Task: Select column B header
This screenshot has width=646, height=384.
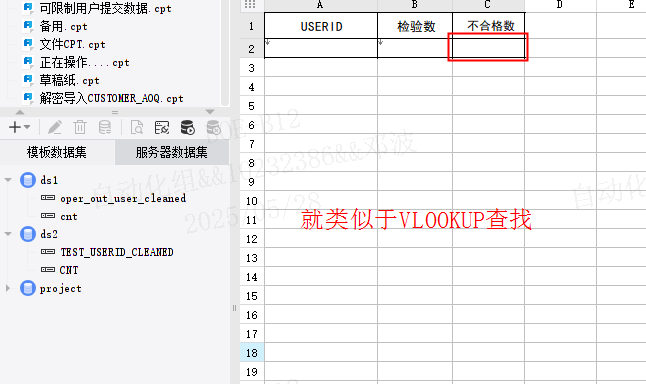Action: point(415,5)
